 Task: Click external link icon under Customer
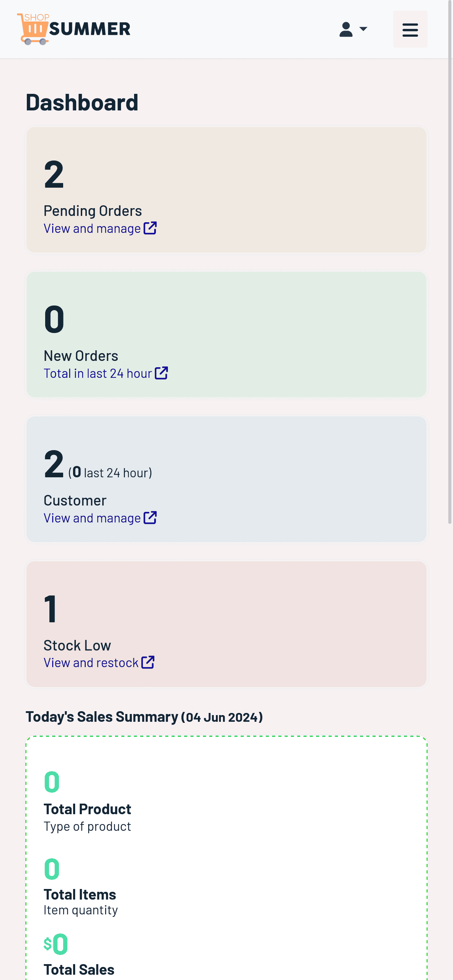click(x=150, y=518)
